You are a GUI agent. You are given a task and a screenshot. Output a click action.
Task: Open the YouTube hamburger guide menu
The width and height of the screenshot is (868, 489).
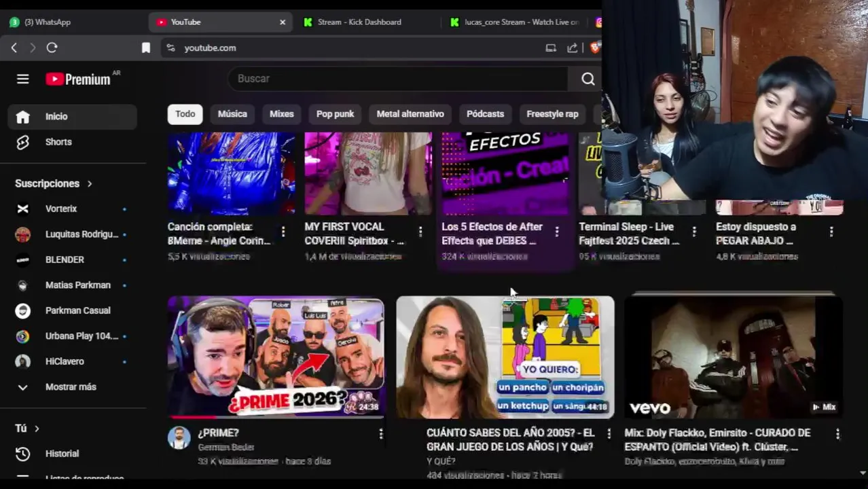coord(22,79)
